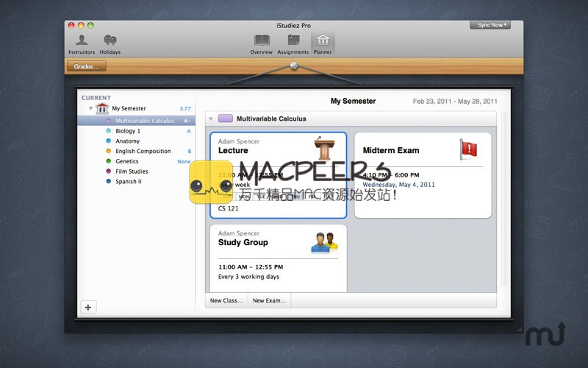Image resolution: width=588 pixels, height=368 pixels.
Task: Click the green dot beside Genetics
Action: 108,161
